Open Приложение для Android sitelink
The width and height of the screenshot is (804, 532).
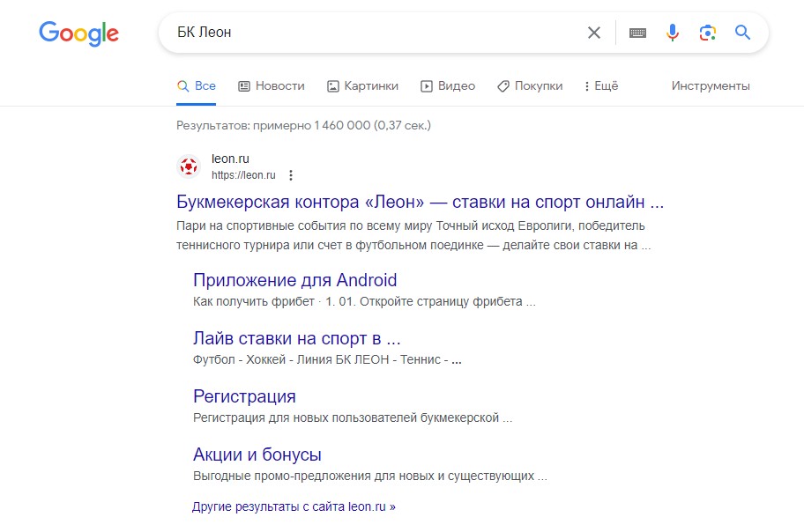click(294, 280)
